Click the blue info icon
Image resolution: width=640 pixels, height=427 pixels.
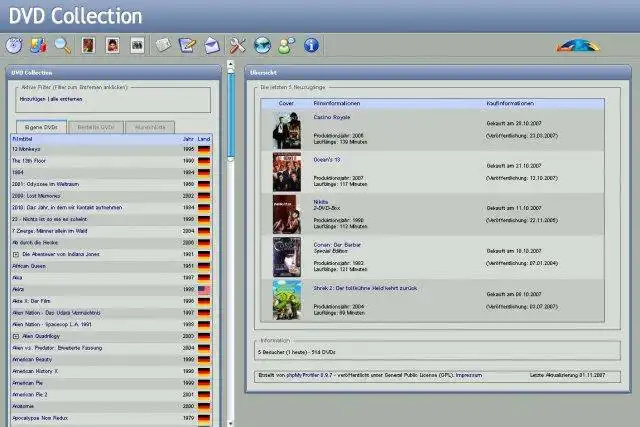(311, 45)
